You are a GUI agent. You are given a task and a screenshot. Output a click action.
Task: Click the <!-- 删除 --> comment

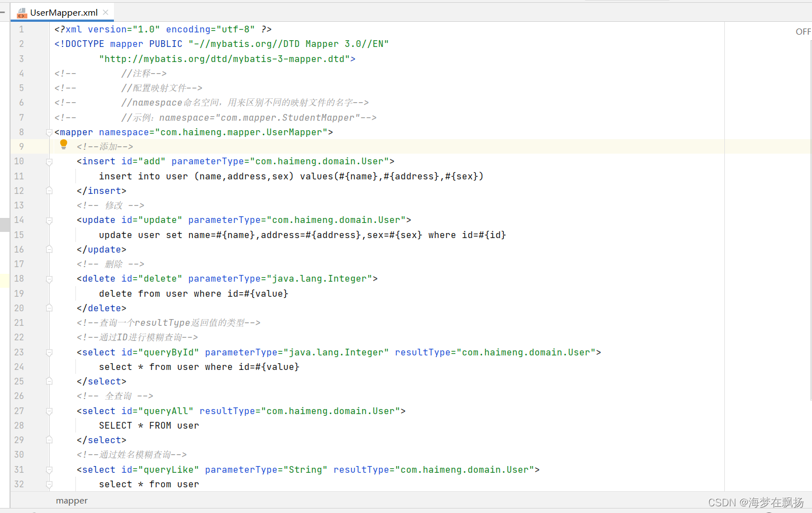tap(111, 264)
